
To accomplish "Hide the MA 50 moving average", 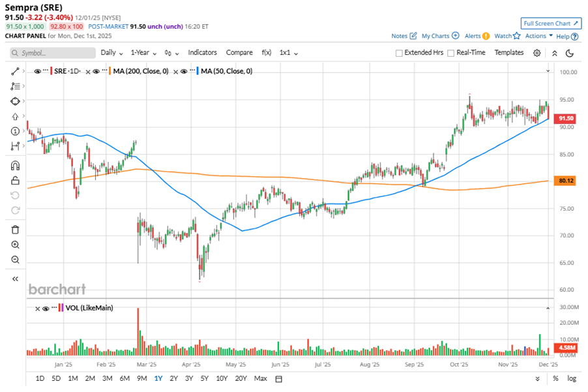I will (x=184, y=71).
